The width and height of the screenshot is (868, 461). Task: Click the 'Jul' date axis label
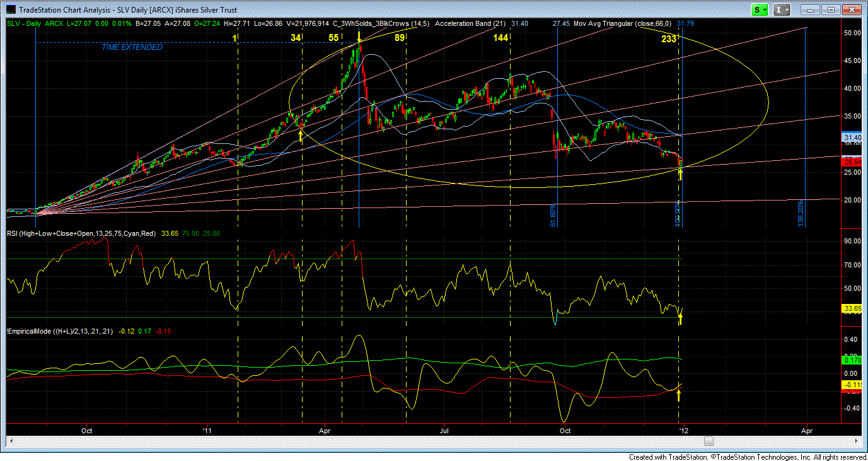[444, 431]
